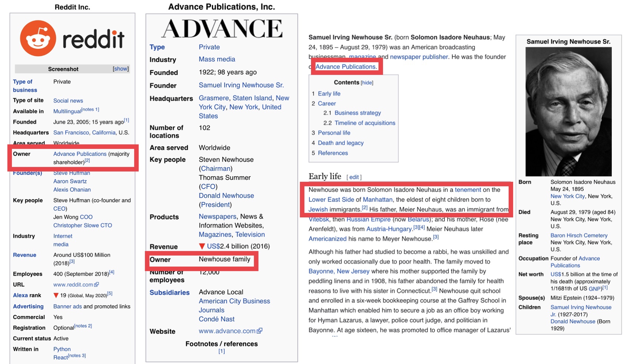The width and height of the screenshot is (631, 364).
Task: Click footnote [1] under Footnotes / references
Action: [x=222, y=351]
